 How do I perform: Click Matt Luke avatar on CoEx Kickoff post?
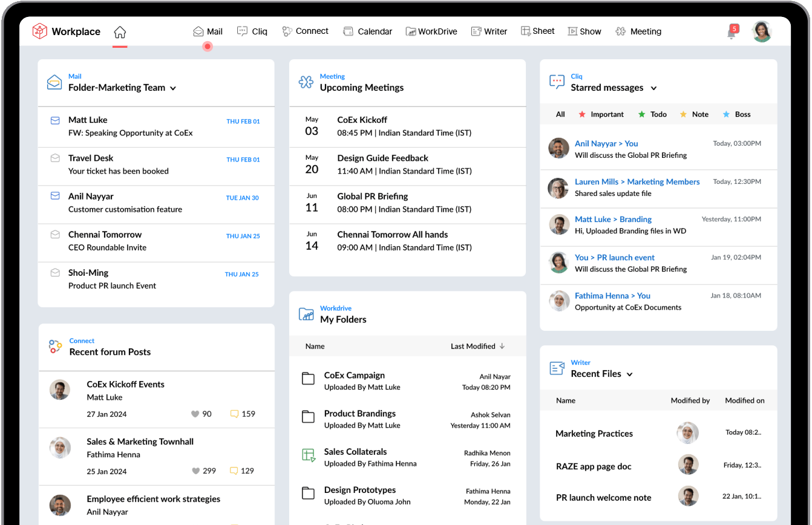point(60,390)
